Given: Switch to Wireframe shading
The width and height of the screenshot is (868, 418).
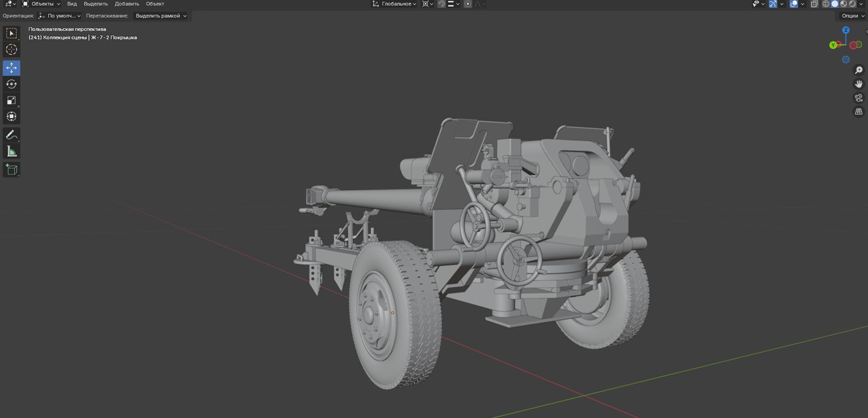Looking at the screenshot, I should click(826, 4).
